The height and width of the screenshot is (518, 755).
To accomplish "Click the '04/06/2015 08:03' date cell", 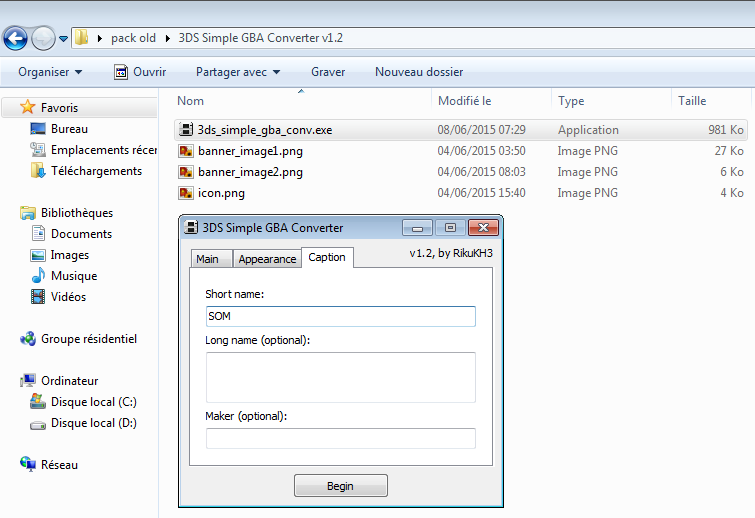I will coord(481,172).
